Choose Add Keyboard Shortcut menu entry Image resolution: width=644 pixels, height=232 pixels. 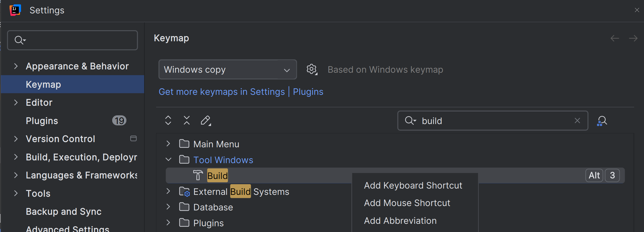[413, 186]
